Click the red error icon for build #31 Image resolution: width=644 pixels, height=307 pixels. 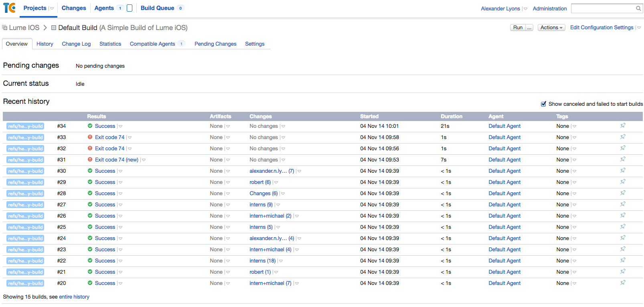(90, 160)
